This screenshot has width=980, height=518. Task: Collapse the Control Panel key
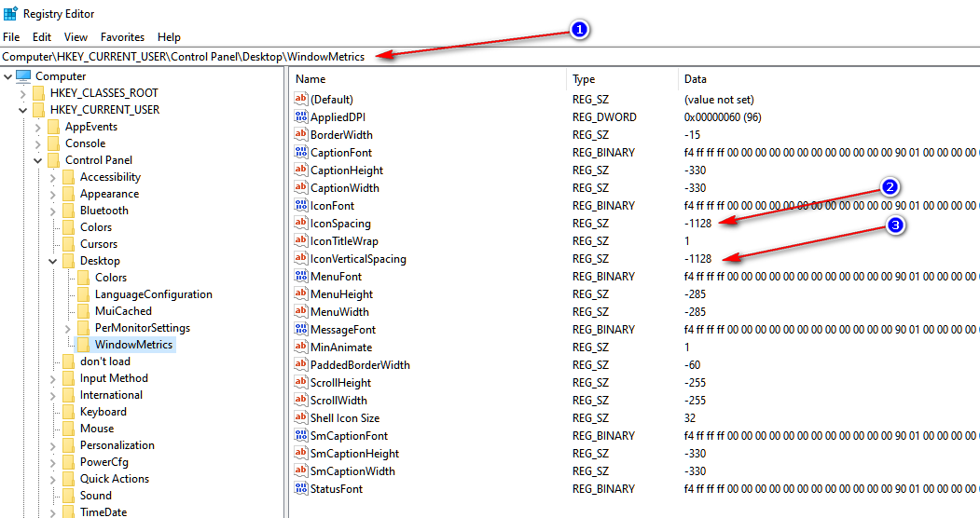pyautogui.click(x=38, y=160)
